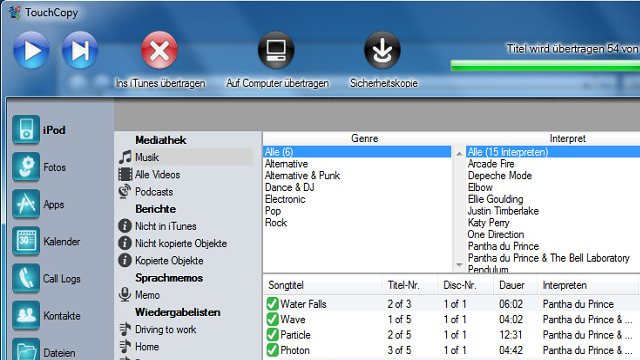Screen dimensions: 640x360
Task: Click the TouchCopy app icon in title bar
Action: tap(15, 12)
